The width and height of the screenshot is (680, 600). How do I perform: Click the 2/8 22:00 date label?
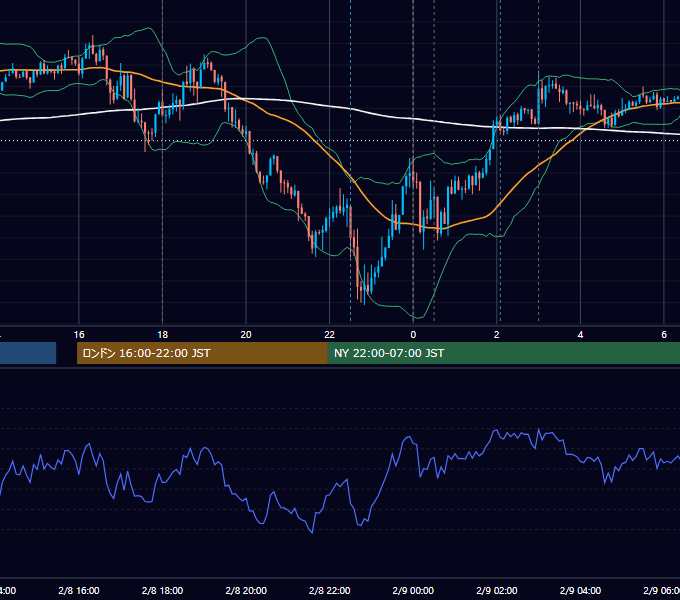[330, 590]
